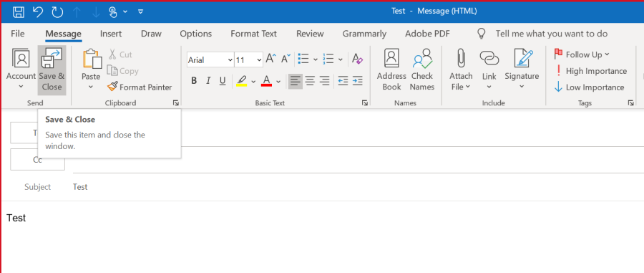Redo action with the clockwise arrow

tap(57, 12)
